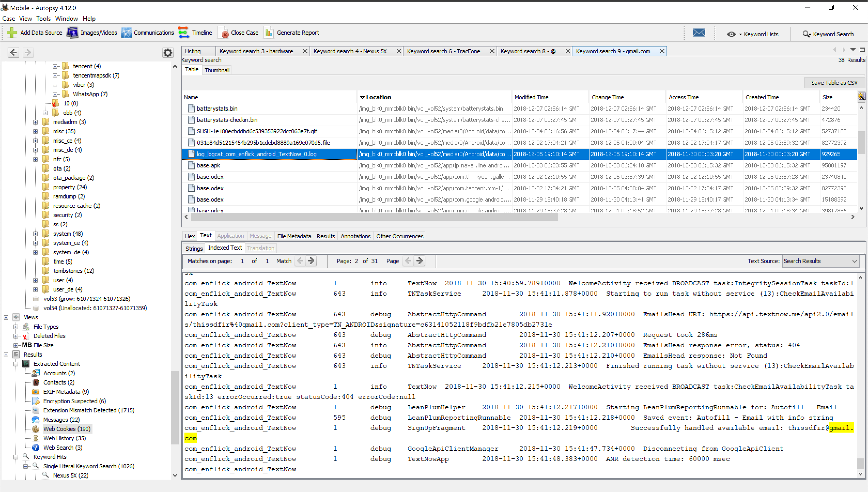
Task: Expand the File Types node
Action: point(16,327)
